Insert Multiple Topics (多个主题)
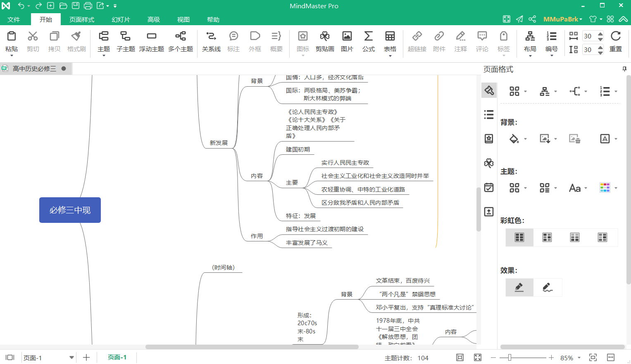Screen dimensions: 631x364 coord(181,41)
